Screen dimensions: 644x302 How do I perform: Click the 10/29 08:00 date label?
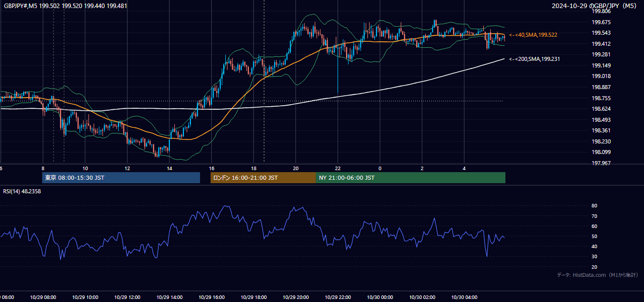pos(43,297)
